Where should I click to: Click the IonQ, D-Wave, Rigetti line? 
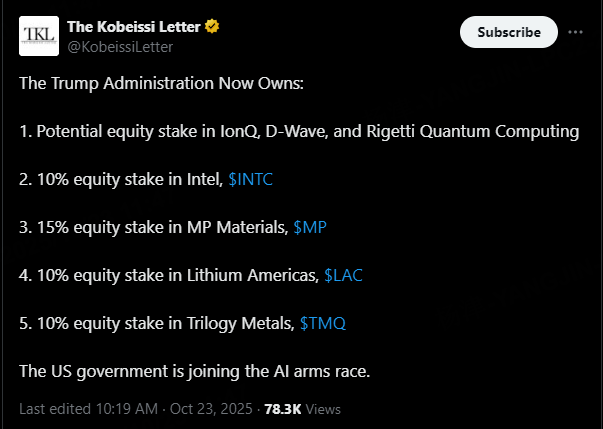tap(299, 131)
